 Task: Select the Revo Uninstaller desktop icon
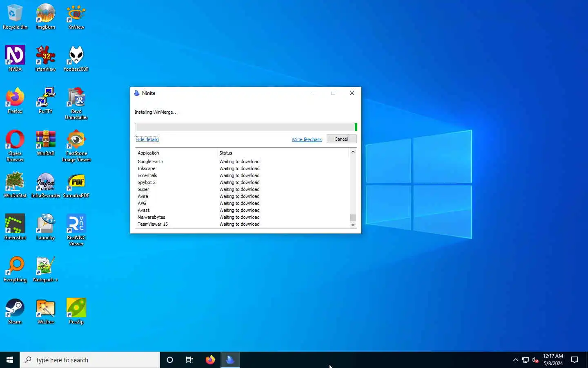coord(76,104)
